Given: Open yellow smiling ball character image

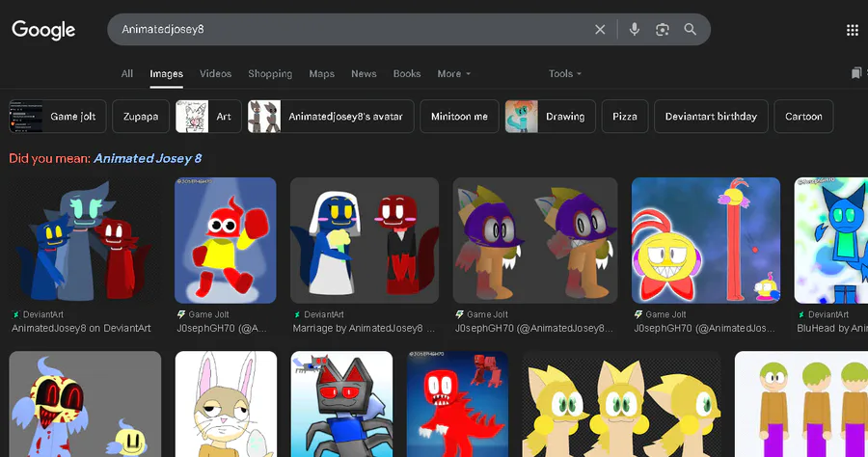Looking at the screenshot, I should (x=706, y=240).
